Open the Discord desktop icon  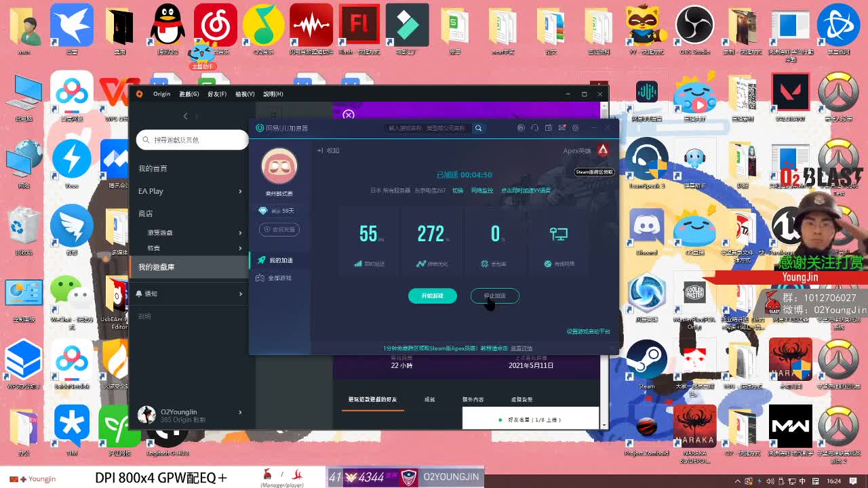point(646,230)
